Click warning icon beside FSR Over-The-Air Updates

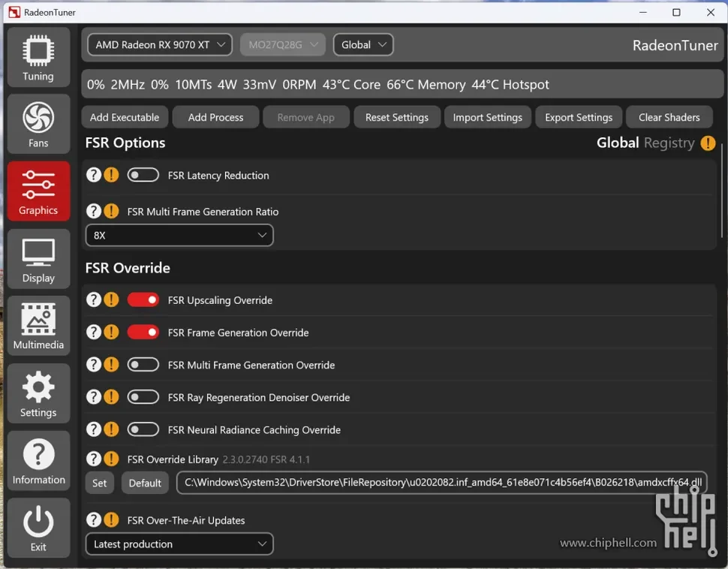tap(111, 520)
